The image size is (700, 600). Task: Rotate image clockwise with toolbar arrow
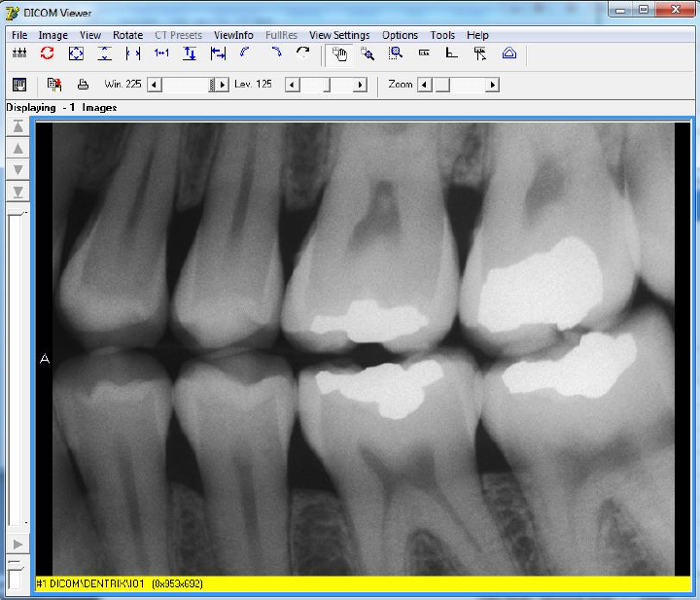(x=276, y=53)
